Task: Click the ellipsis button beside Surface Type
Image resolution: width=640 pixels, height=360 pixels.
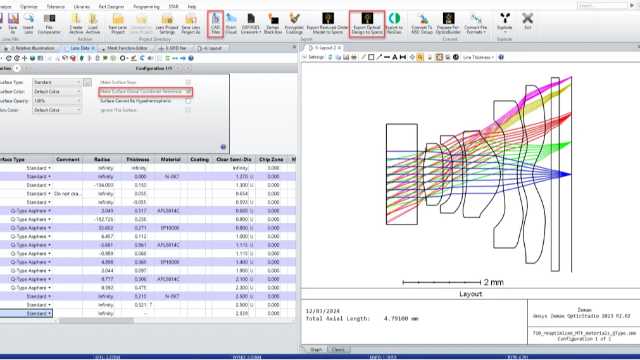Action: (x=87, y=82)
